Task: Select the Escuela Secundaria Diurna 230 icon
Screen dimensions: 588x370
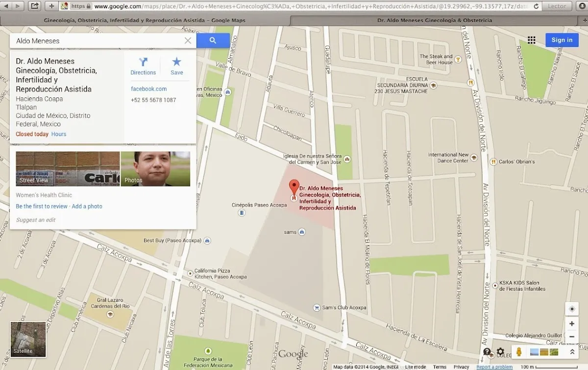Action: point(433,85)
